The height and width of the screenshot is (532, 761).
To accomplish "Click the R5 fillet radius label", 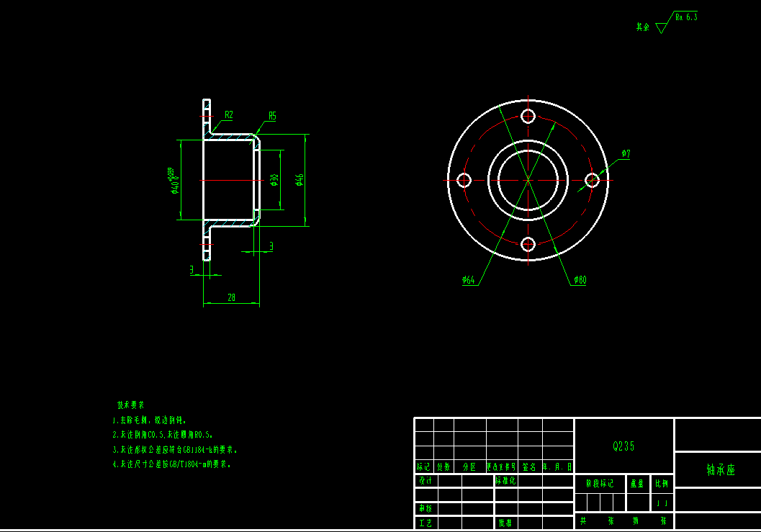I will (x=272, y=116).
